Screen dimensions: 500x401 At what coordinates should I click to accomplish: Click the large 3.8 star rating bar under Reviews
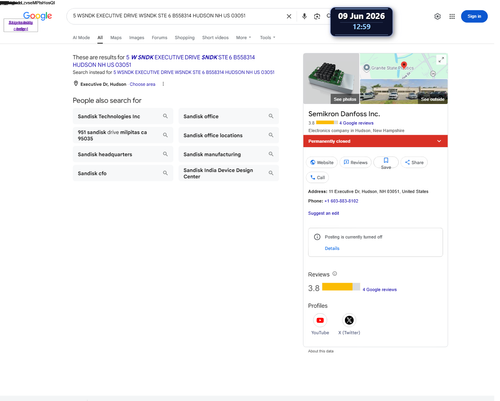pos(341,287)
